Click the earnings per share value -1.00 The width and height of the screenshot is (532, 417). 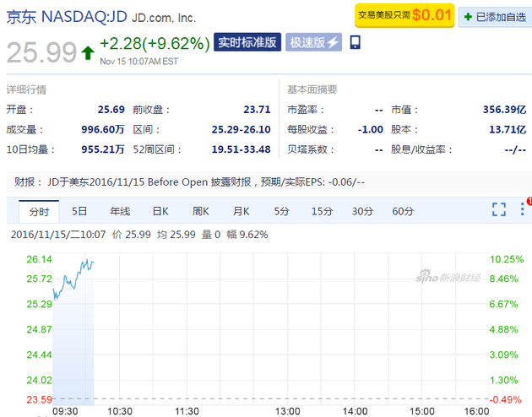(x=370, y=129)
